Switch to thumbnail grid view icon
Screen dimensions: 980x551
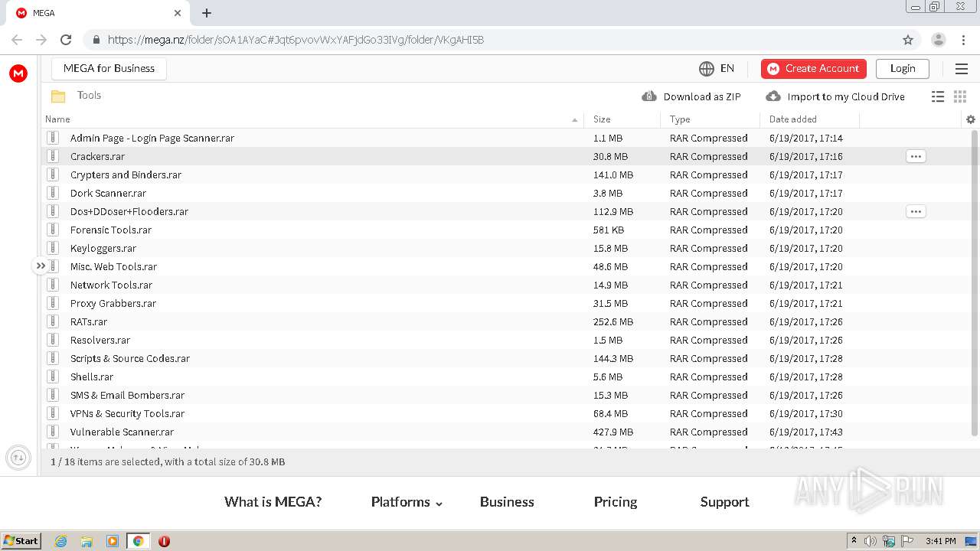coord(960,96)
